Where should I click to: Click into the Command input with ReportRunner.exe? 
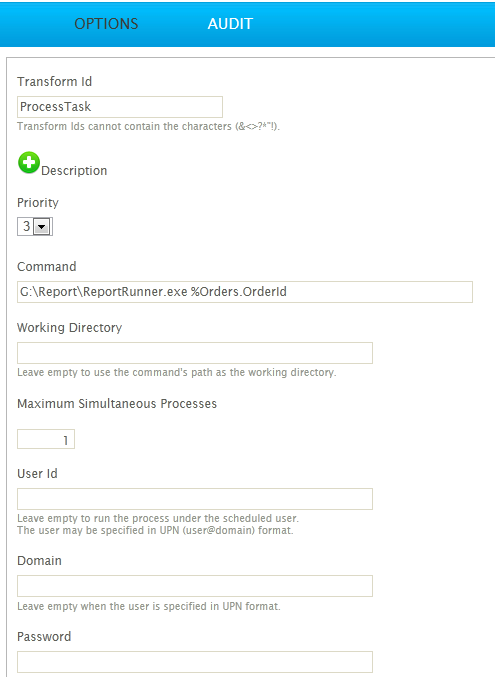(245, 292)
